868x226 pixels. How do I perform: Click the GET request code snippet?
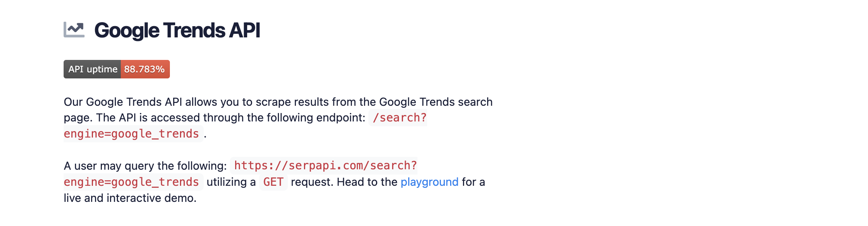[x=273, y=182]
